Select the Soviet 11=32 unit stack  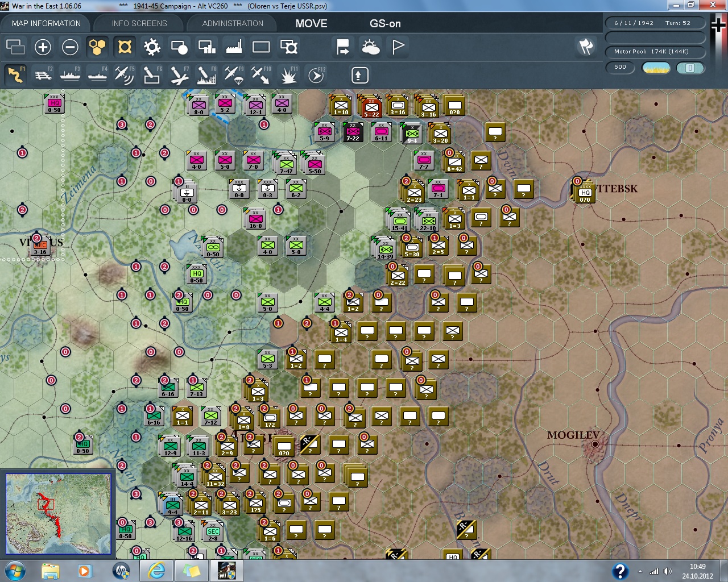tap(214, 476)
